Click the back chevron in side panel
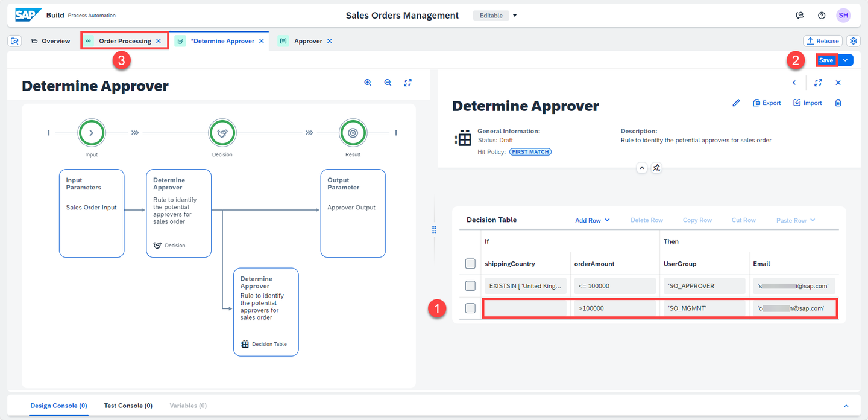The width and height of the screenshot is (868, 420). click(794, 83)
